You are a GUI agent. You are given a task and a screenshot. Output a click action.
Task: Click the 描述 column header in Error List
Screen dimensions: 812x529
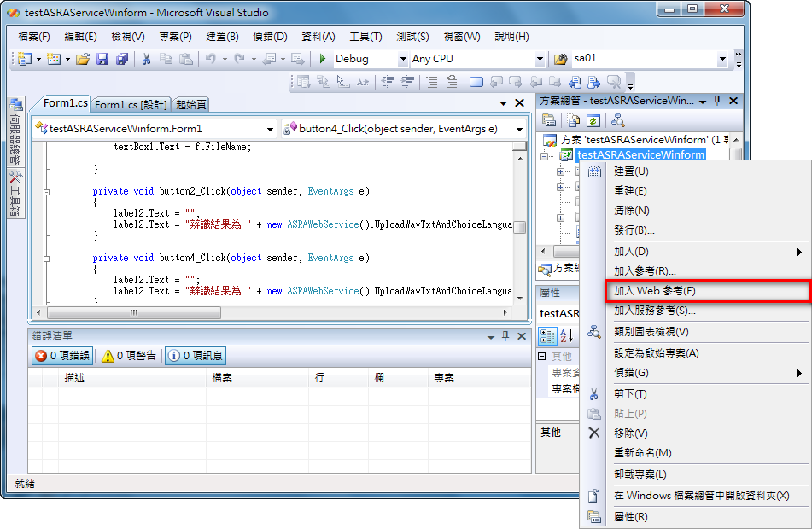pos(74,377)
